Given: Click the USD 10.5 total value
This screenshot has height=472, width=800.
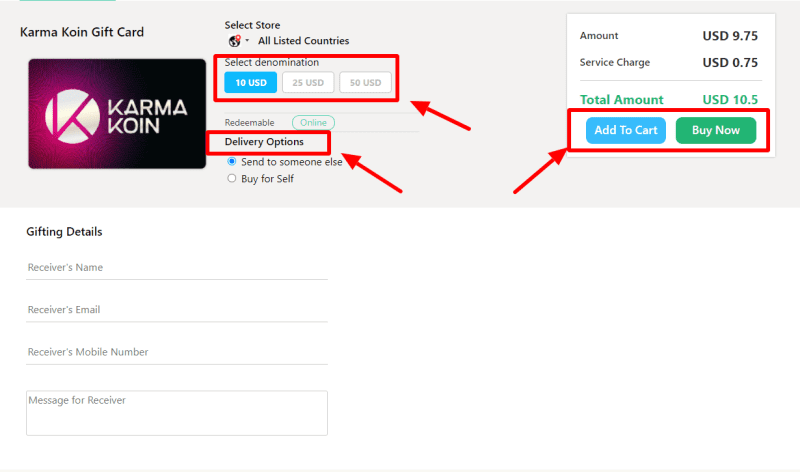Looking at the screenshot, I should [x=730, y=100].
